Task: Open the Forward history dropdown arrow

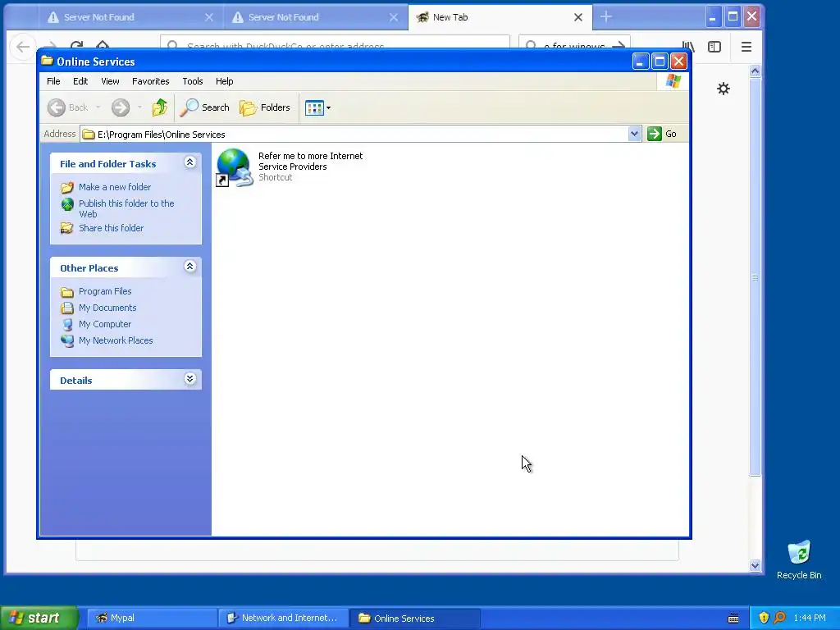Action: point(139,107)
